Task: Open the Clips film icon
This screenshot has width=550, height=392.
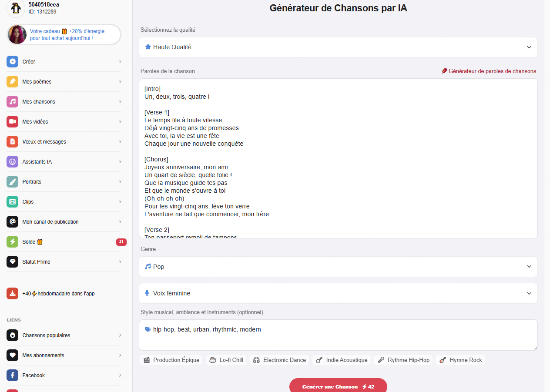Action: pos(12,202)
